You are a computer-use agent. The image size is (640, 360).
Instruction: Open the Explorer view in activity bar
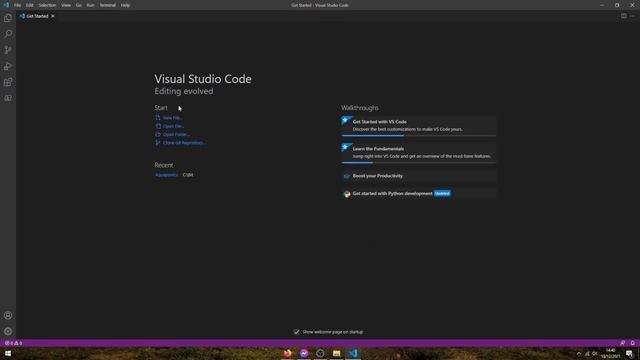pos(8,18)
